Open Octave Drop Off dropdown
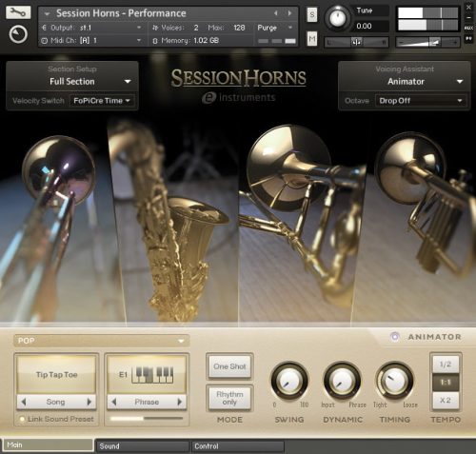The image size is (476, 454). 421,101
